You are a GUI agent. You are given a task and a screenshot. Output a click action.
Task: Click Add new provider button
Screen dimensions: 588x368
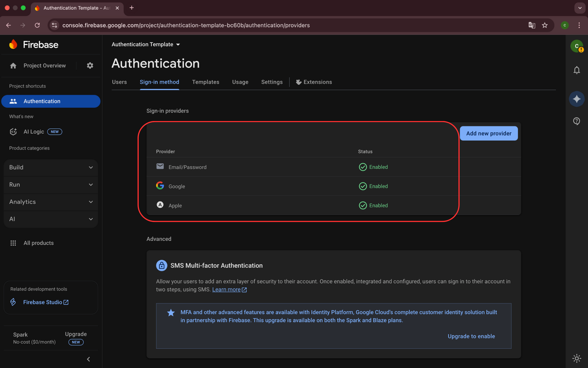click(x=489, y=133)
